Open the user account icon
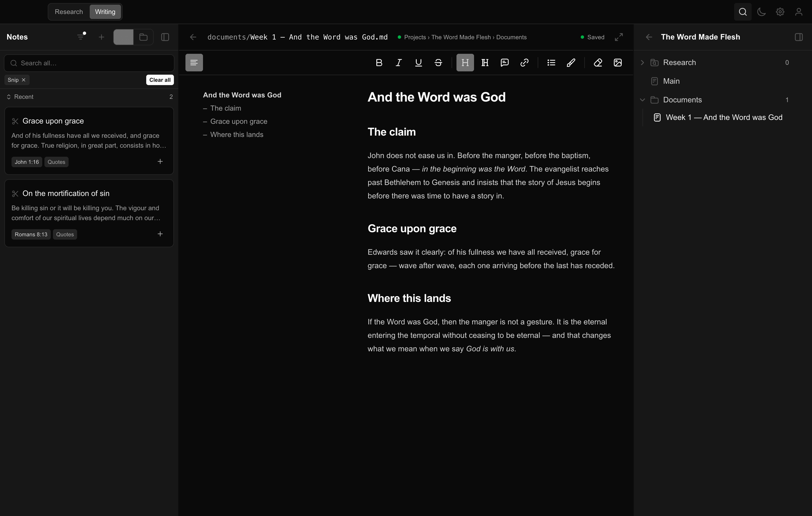 799,12
